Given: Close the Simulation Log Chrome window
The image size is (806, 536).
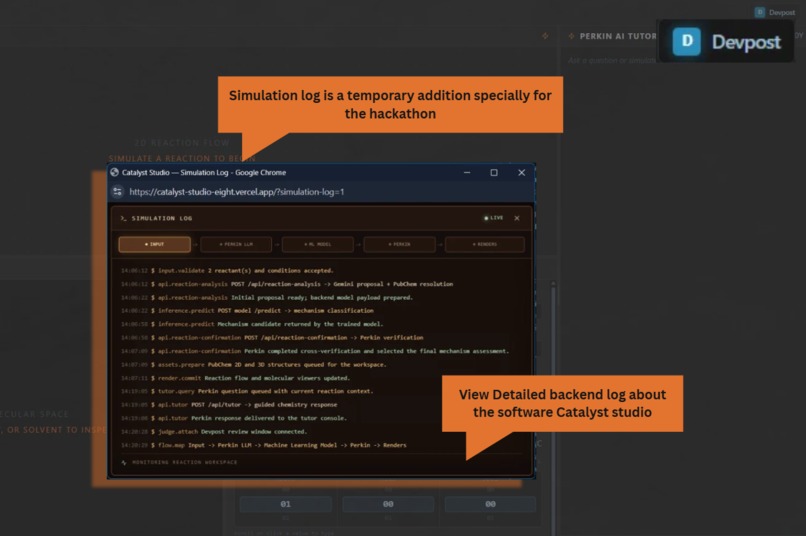Looking at the screenshot, I should point(522,173).
